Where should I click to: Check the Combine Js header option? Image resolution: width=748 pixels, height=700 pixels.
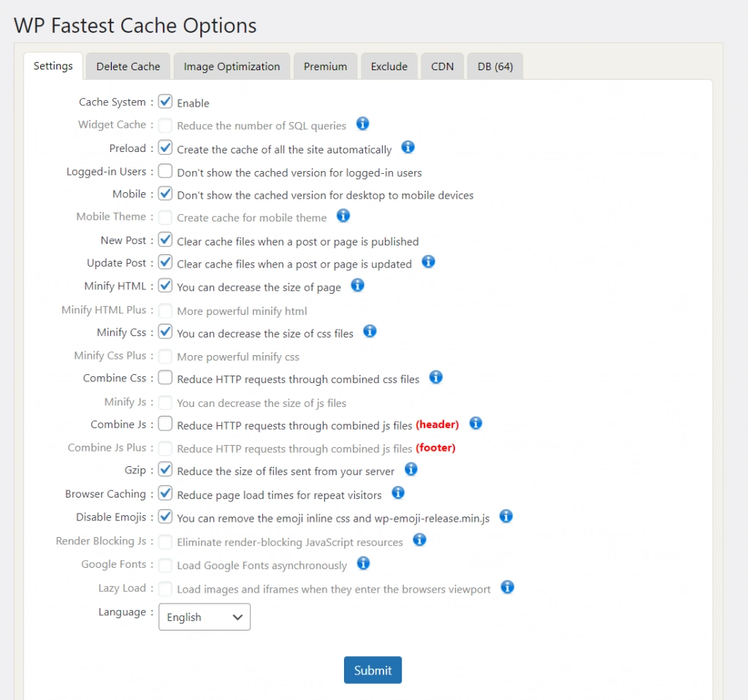(165, 424)
